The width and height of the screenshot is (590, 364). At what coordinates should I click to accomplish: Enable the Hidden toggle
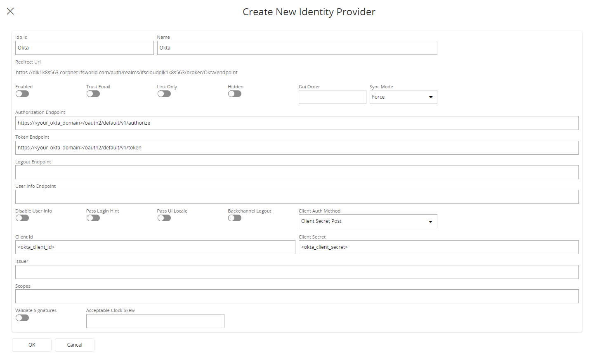(235, 94)
